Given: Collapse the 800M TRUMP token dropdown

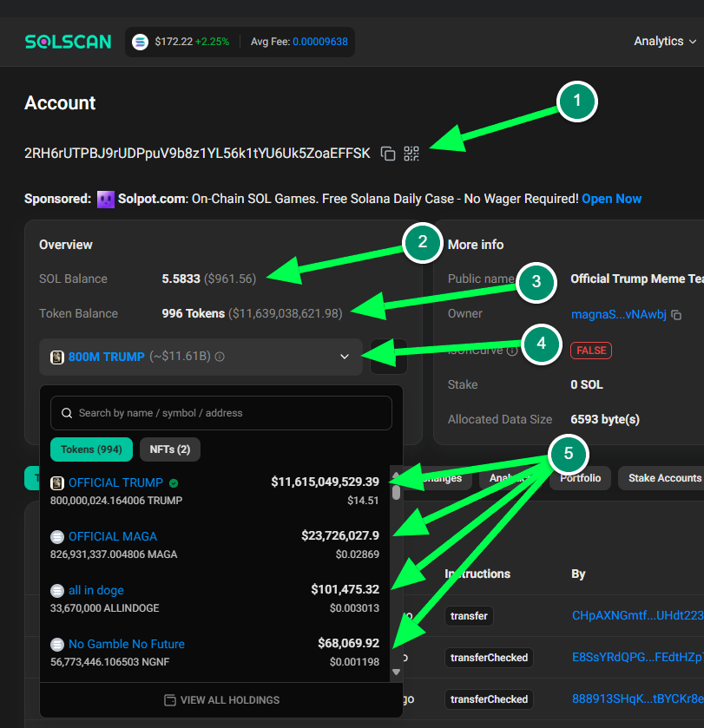Looking at the screenshot, I should 345,357.
